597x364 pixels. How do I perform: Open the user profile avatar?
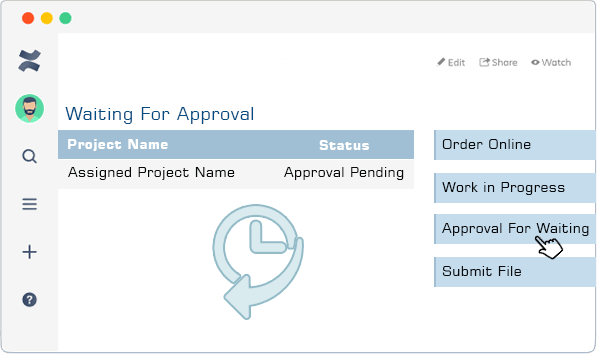(x=29, y=109)
